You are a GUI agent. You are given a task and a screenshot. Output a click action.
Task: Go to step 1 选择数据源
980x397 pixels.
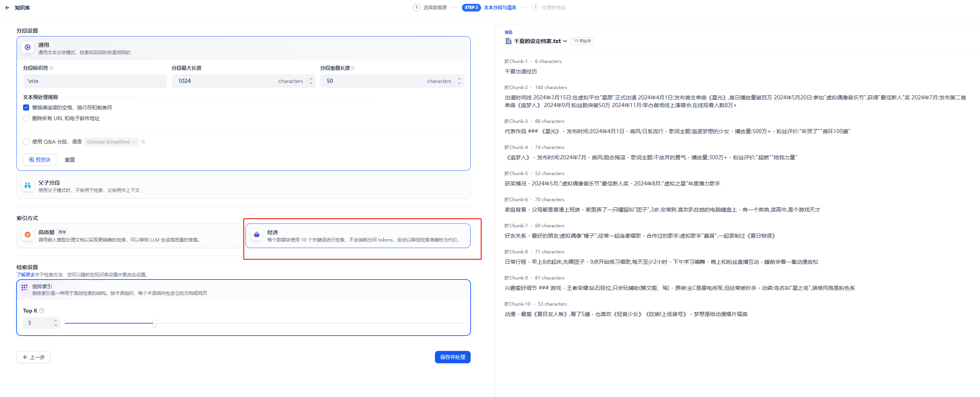(x=430, y=8)
